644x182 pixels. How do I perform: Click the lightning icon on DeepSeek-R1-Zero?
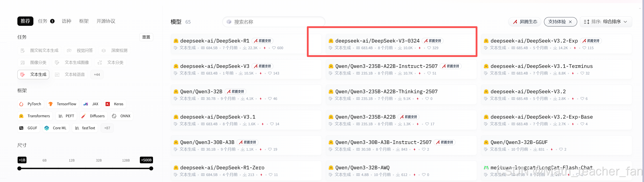click(261, 175)
